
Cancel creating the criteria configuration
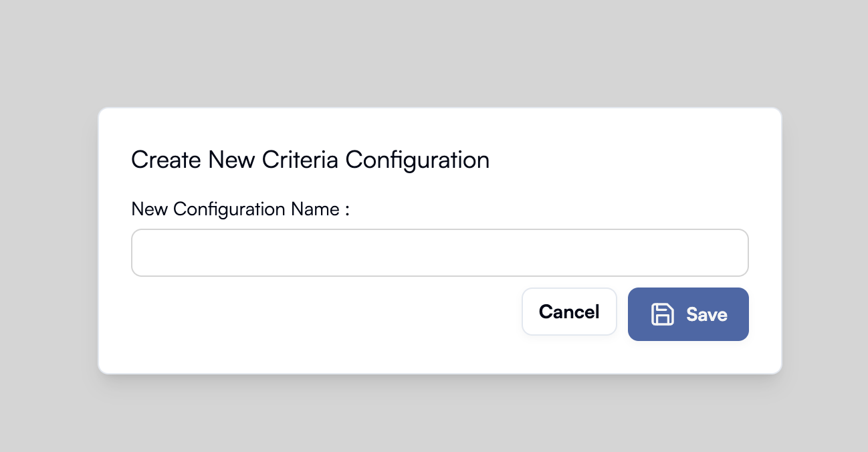point(569,312)
